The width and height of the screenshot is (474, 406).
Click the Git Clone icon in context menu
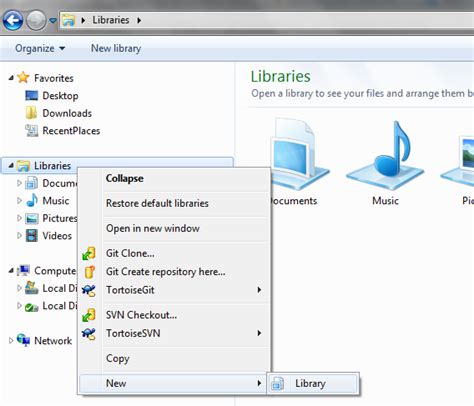click(89, 253)
